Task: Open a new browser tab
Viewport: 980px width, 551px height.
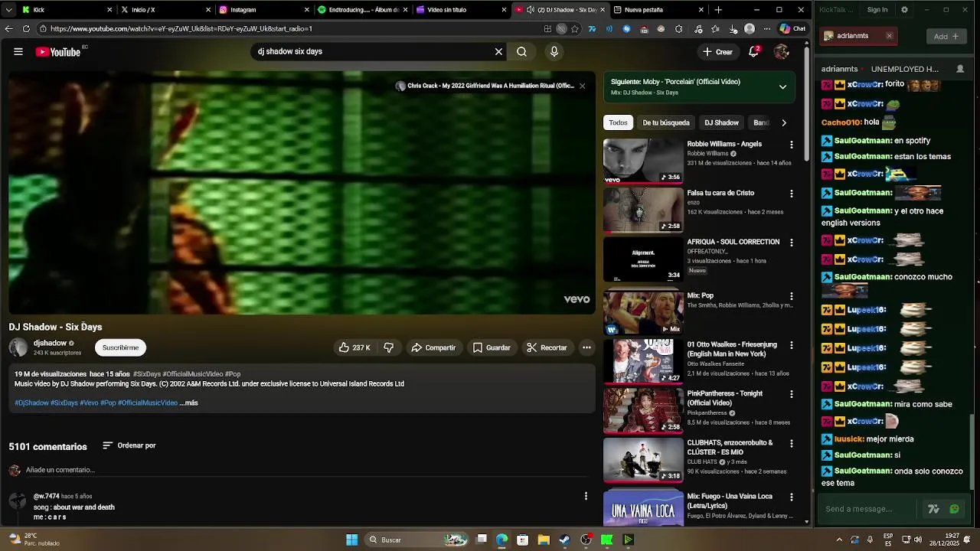Action: tap(718, 10)
